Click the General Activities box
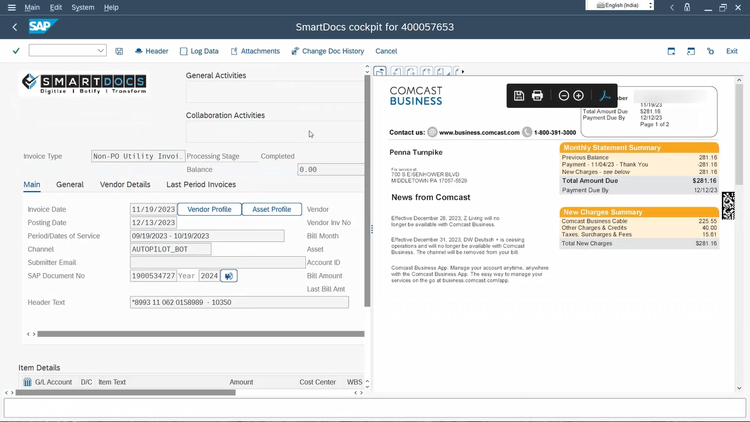750x422 pixels. point(275,92)
